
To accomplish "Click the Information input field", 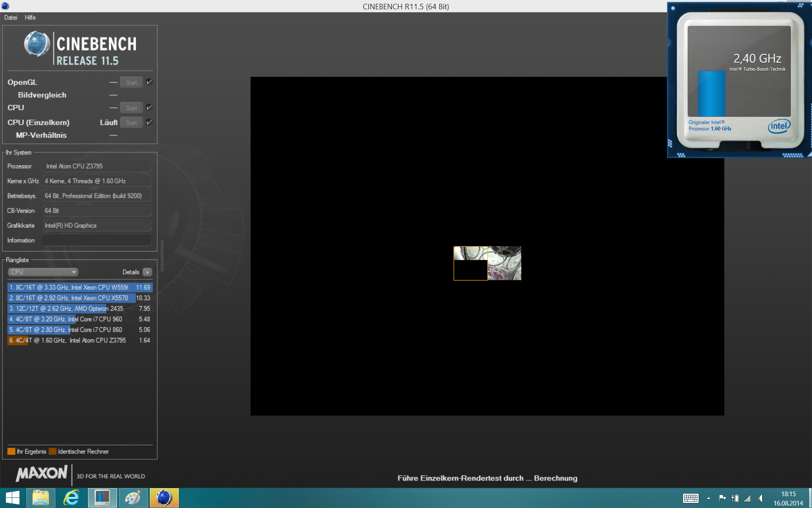I will (x=96, y=240).
